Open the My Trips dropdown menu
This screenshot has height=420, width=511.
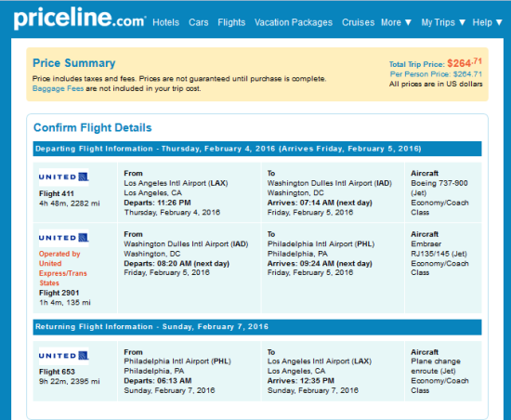coord(443,22)
